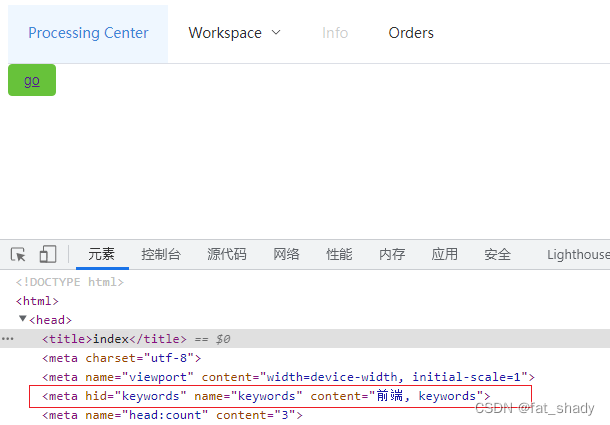Viewport: 610px width, 425px height.
Task: Open the 内存 tab
Action: [392, 254]
